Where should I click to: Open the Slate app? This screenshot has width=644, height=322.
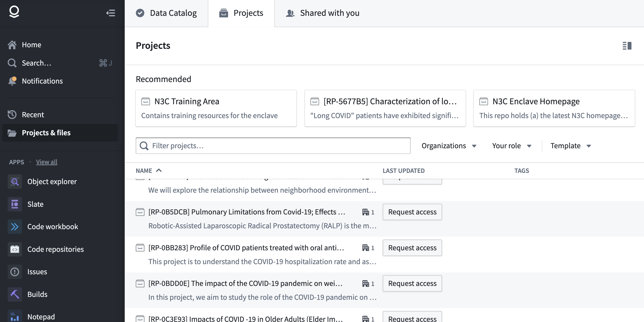35,204
